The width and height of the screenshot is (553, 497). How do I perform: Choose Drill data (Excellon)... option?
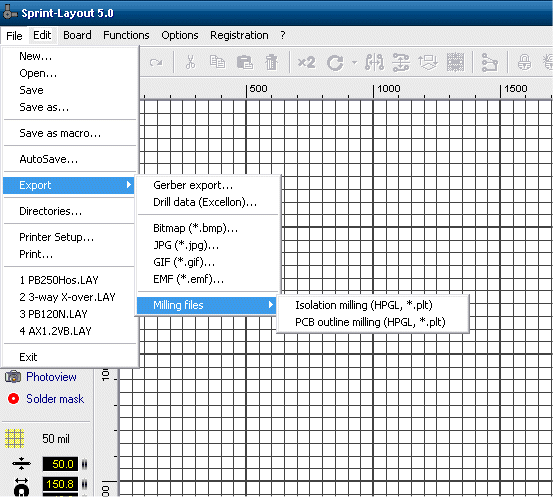coord(208,202)
